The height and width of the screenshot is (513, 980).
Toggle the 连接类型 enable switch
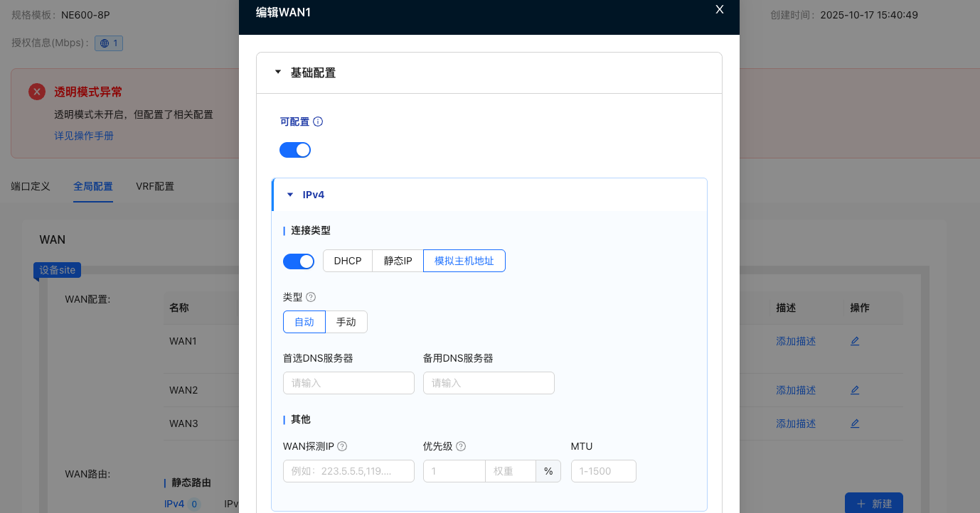299,261
